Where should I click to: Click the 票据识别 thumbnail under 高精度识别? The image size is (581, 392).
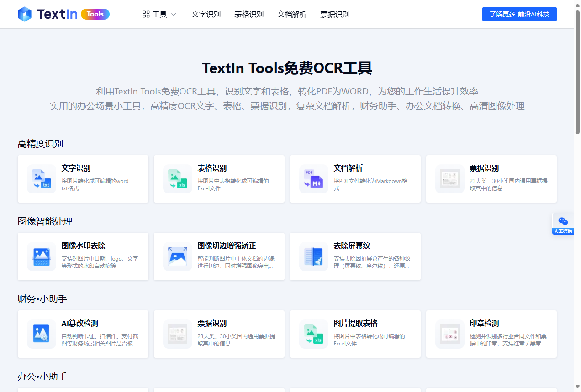(x=449, y=179)
